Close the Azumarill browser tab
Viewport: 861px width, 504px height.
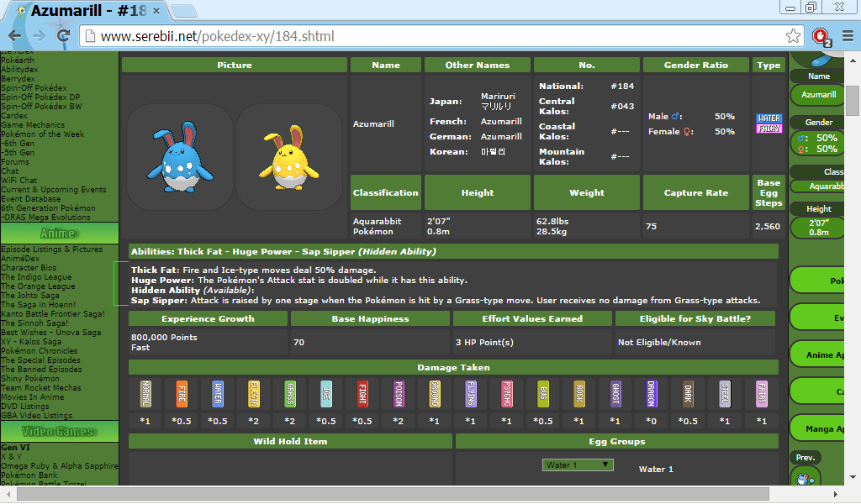click(x=156, y=10)
